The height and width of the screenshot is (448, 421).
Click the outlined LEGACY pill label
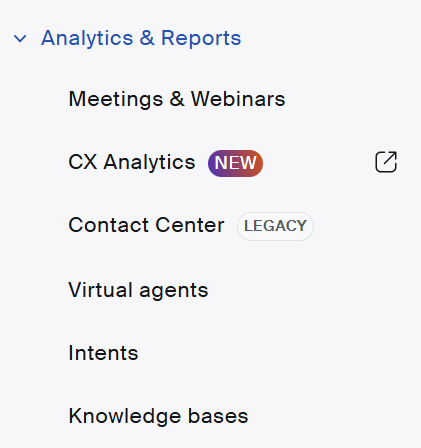click(x=275, y=226)
